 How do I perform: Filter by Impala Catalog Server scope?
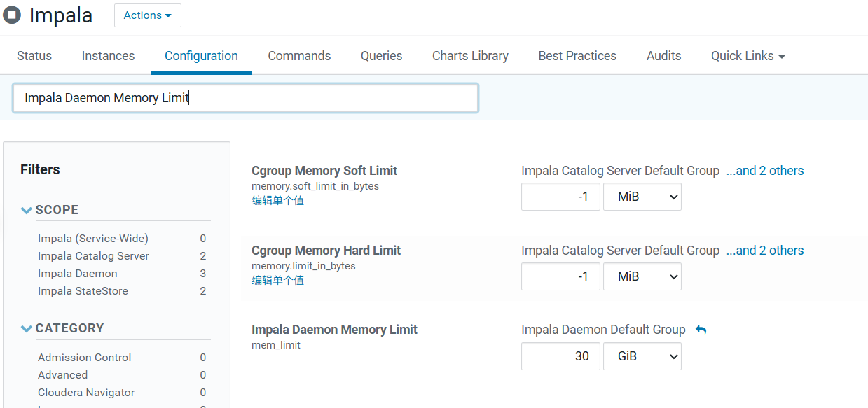click(93, 256)
